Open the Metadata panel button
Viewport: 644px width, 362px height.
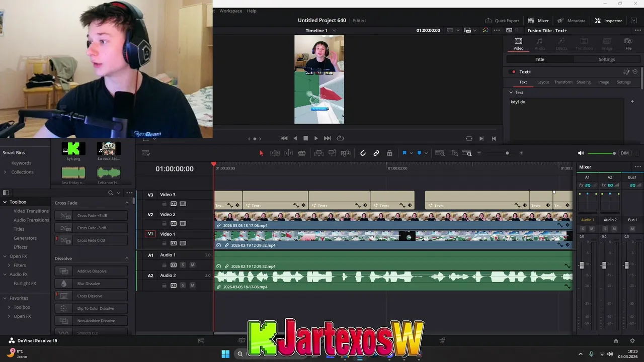tap(572, 21)
